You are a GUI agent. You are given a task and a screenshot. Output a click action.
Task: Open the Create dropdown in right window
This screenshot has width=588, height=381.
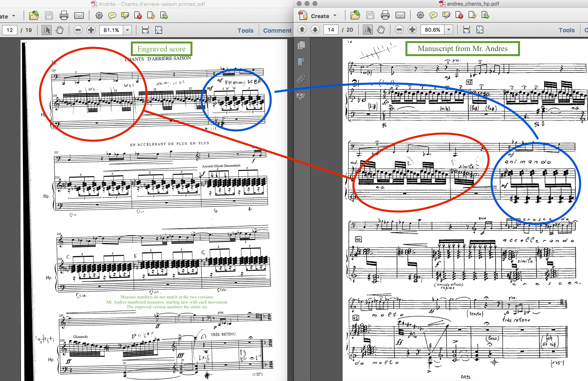point(318,16)
